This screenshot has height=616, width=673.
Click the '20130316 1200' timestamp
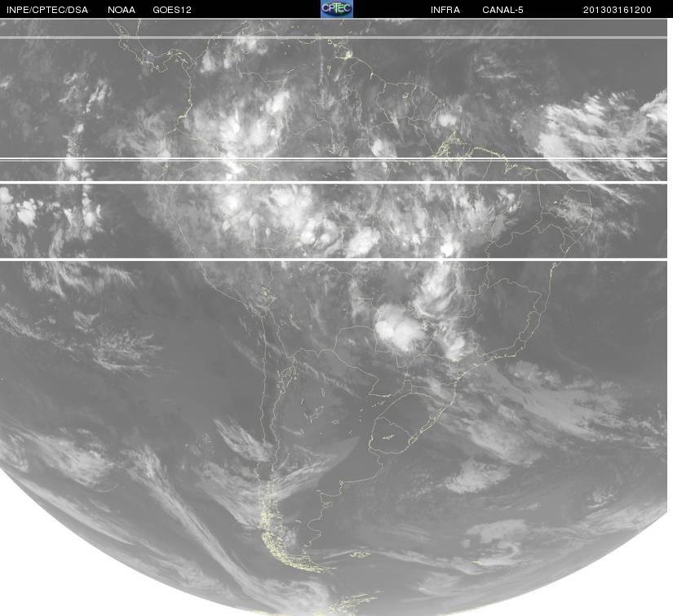618,10
